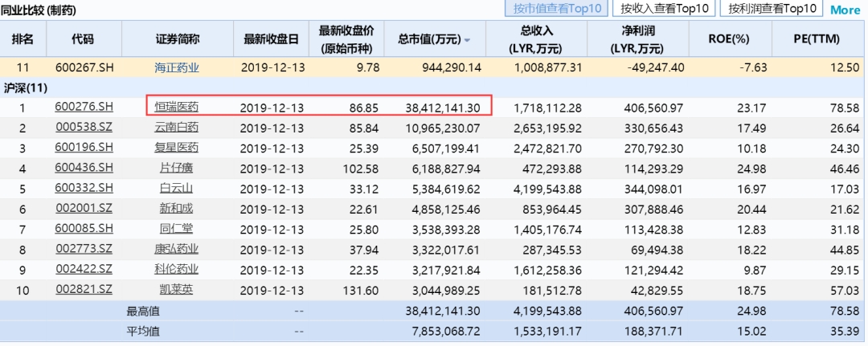Image resolution: width=868 pixels, height=346 pixels.
Task: Open the 海正药业 security link
Action: [177, 68]
